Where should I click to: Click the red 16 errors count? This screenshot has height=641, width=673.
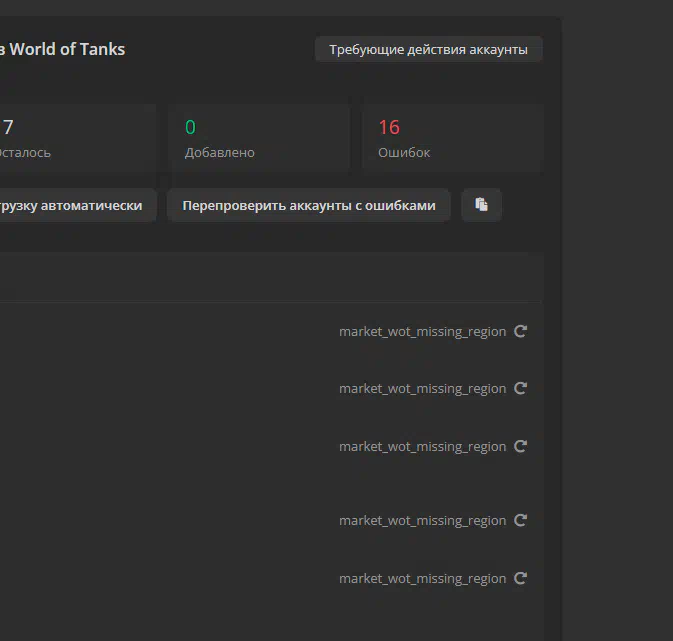point(389,128)
